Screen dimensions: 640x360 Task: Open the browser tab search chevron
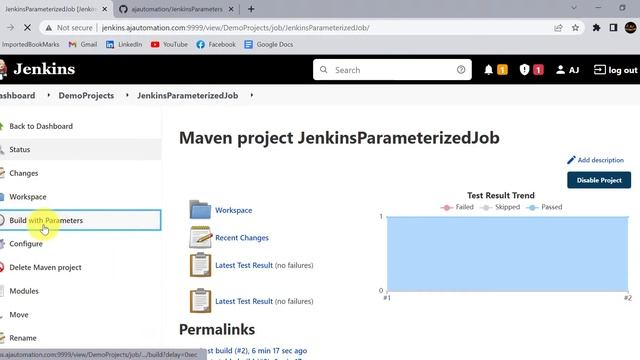pos(574,8)
